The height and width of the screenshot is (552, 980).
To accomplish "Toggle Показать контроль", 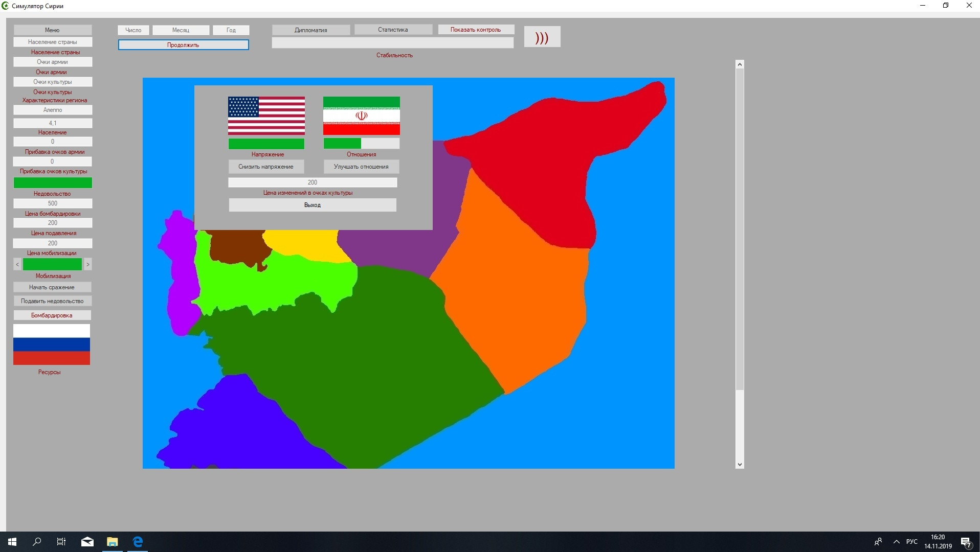I will (476, 30).
